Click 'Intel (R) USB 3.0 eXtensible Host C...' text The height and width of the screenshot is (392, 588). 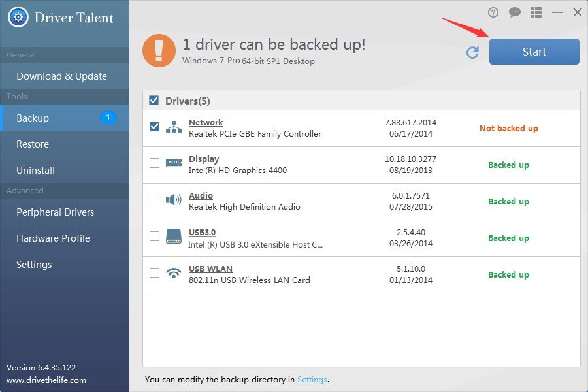[x=255, y=244]
